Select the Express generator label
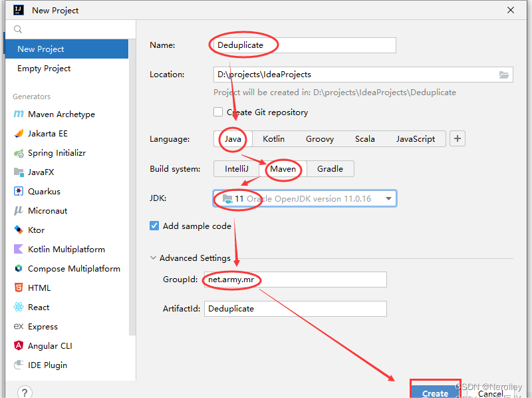The width and height of the screenshot is (532, 398). pos(43,326)
